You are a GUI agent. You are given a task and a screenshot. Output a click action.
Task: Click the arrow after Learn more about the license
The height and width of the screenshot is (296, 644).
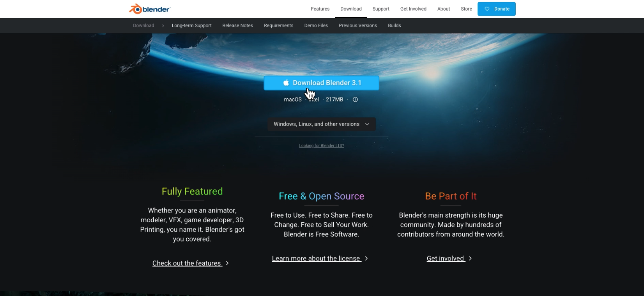[x=366, y=259]
